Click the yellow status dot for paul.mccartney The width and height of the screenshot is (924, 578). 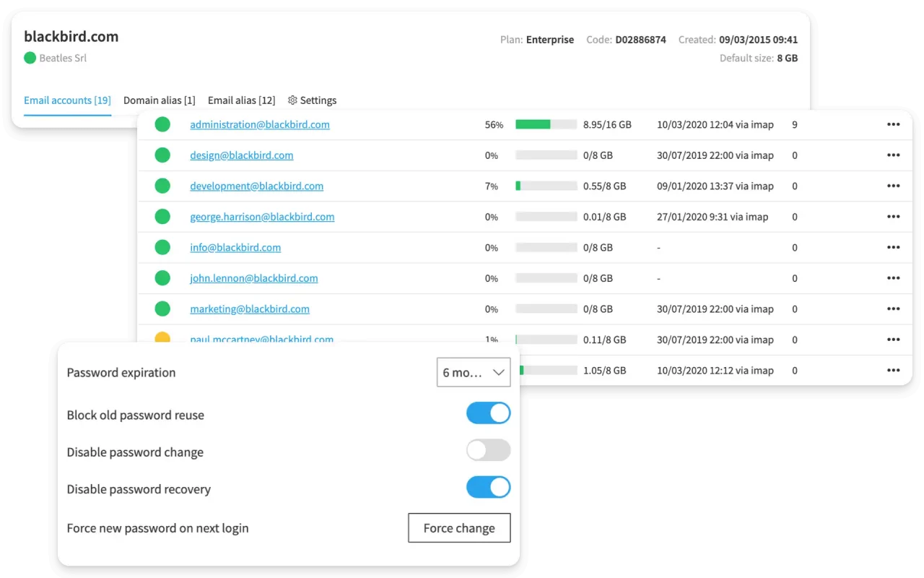tap(162, 336)
